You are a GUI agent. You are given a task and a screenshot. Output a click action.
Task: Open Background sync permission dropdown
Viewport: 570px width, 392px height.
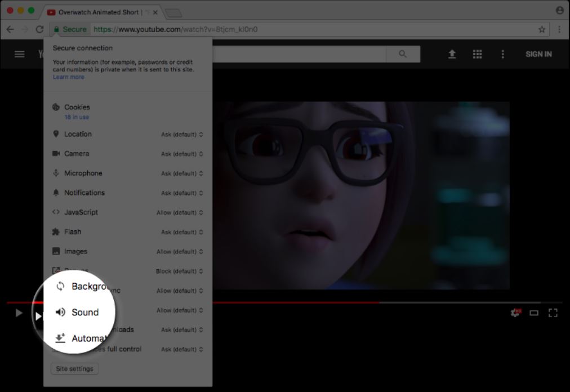click(x=180, y=291)
